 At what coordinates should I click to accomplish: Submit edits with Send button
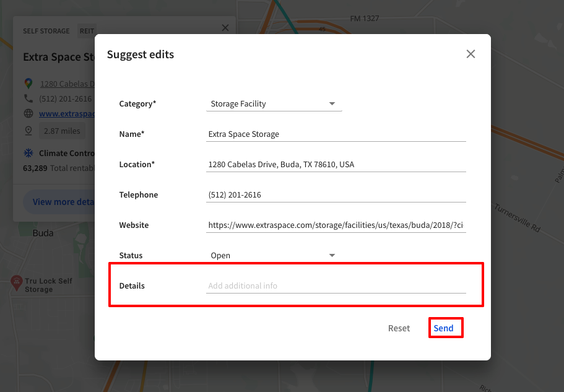pos(444,328)
